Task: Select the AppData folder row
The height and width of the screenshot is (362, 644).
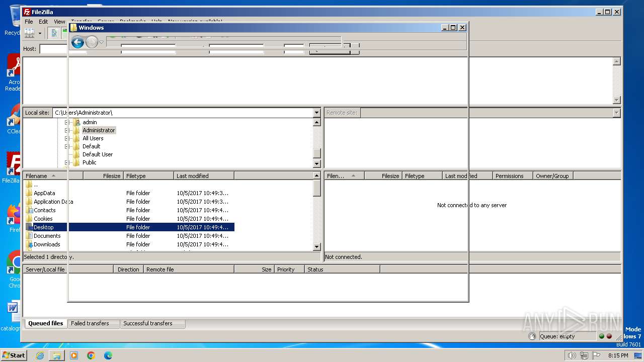Action: click(129, 193)
